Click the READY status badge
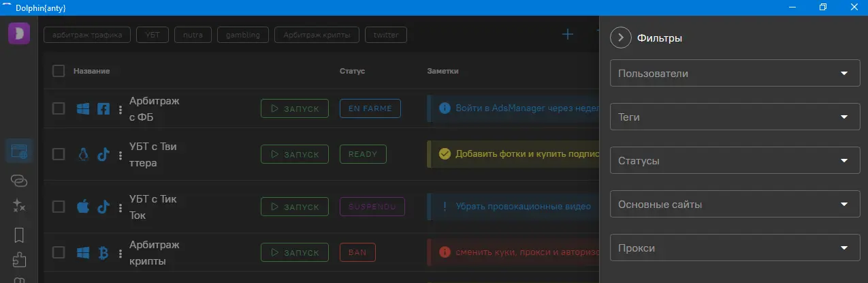This screenshot has height=283, width=868. pos(363,154)
